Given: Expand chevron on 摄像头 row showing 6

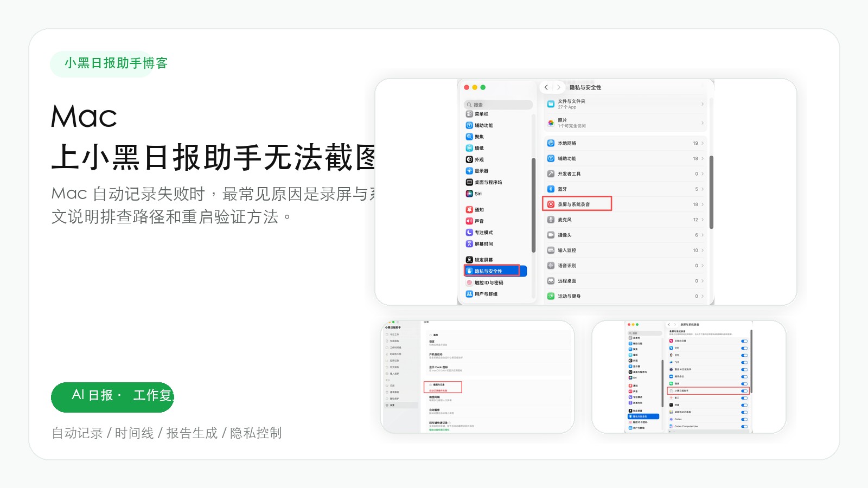Looking at the screenshot, I should pyautogui.click(x=703, y=235).
